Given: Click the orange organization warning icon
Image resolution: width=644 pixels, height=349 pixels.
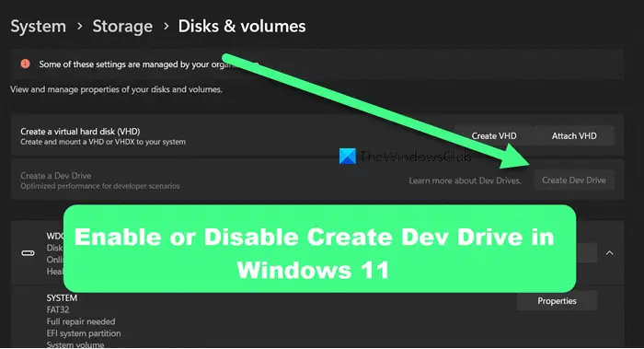Looking at the screenshot, I should [25, 64].
